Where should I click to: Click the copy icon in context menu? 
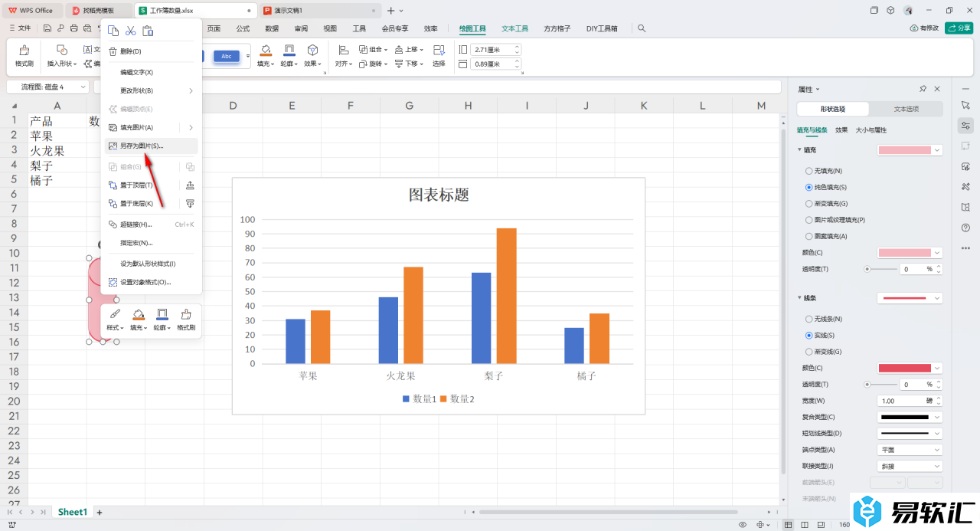(113, 31)
